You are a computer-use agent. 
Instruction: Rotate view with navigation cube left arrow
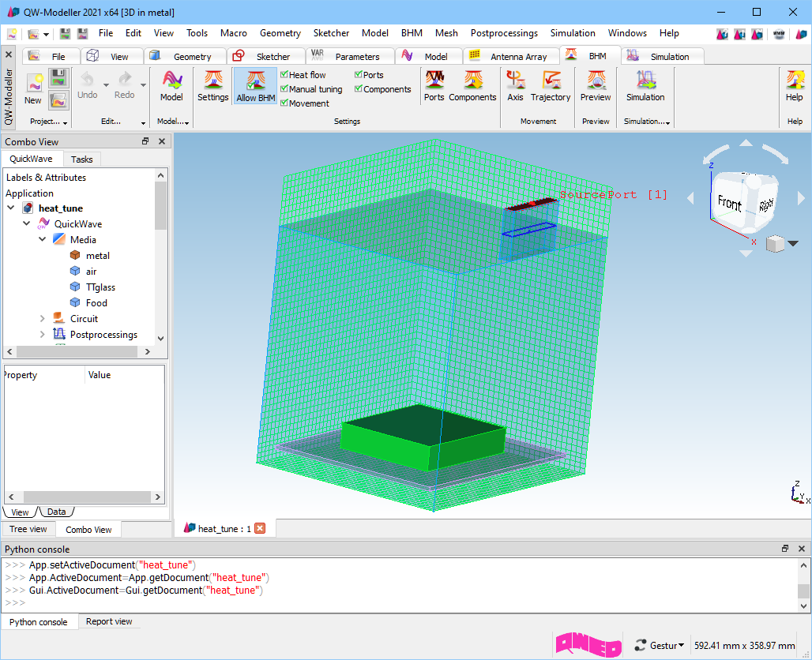[690, 197]
